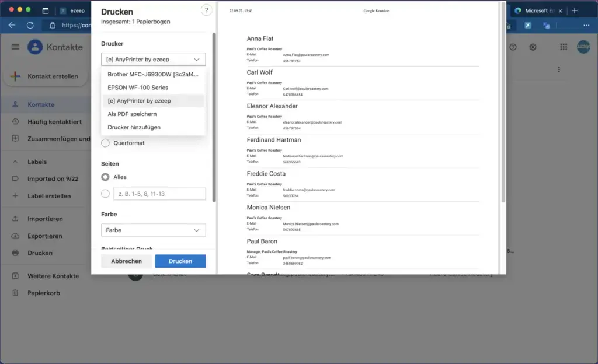Open the Drucker printer dropdown

(153, 59)
